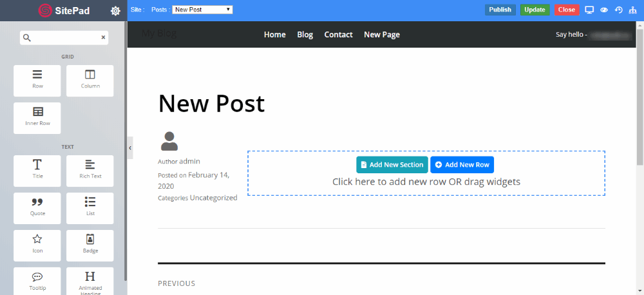Collapse the widget sidebar with arrow handle
This screenshot has width=644, height=295.
click(130, 147)
